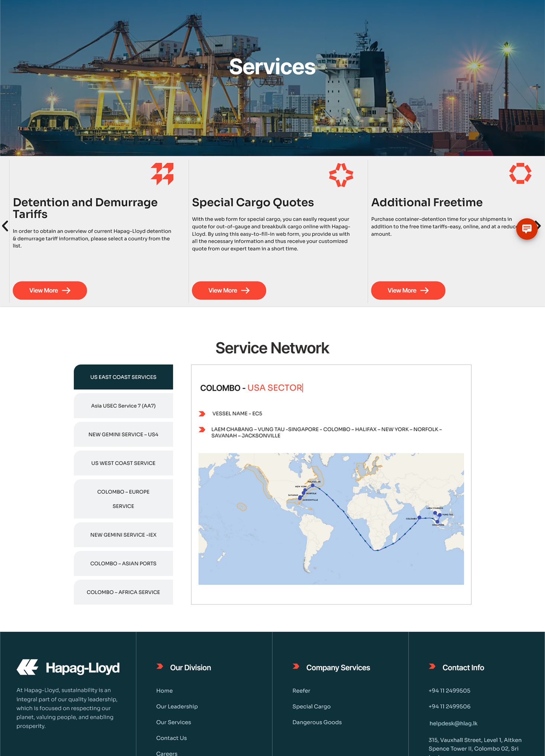Viewport: 545px width, 756px height.
Task: Select the NEW GEMINI SERVICE -IEX tab
Action: 123,535
